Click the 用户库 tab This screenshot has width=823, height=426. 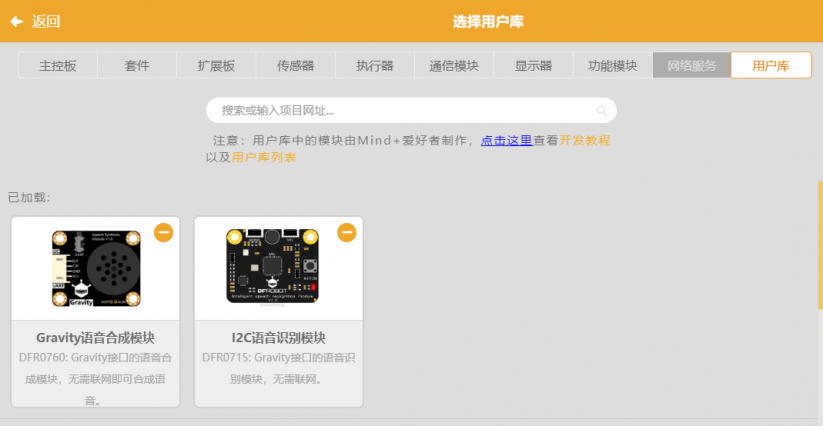click(x=771, y=66)
